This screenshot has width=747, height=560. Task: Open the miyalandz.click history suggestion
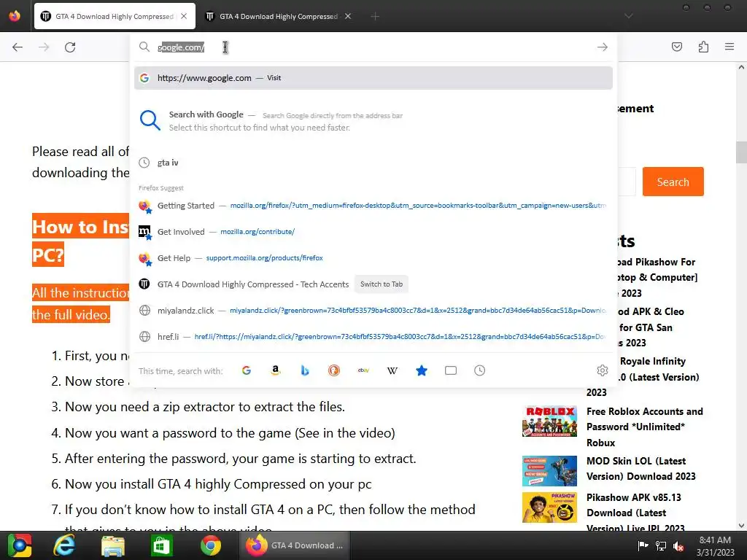pos(373,311)
